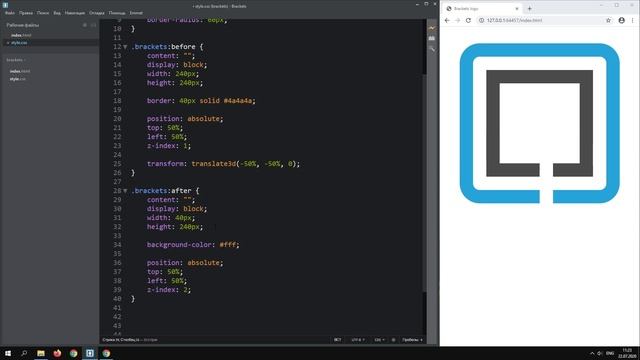
Task: Click linting status circle in status bar
Action: 393,340
